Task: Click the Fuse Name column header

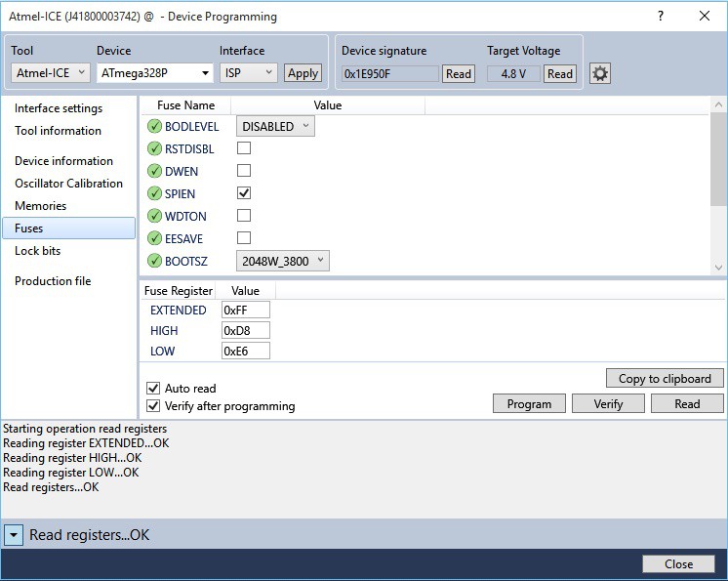Action: point(185,105)
